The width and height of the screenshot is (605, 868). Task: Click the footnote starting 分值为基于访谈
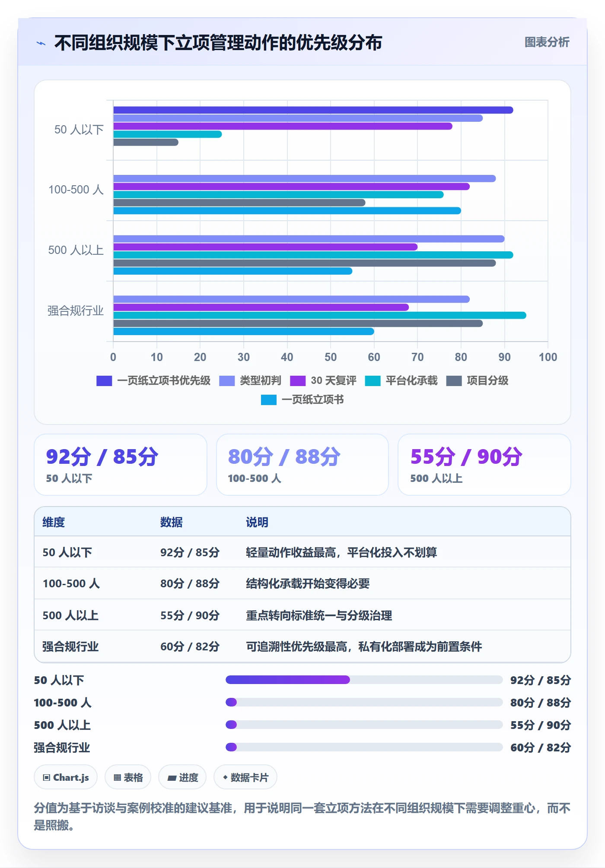(302, 817)
